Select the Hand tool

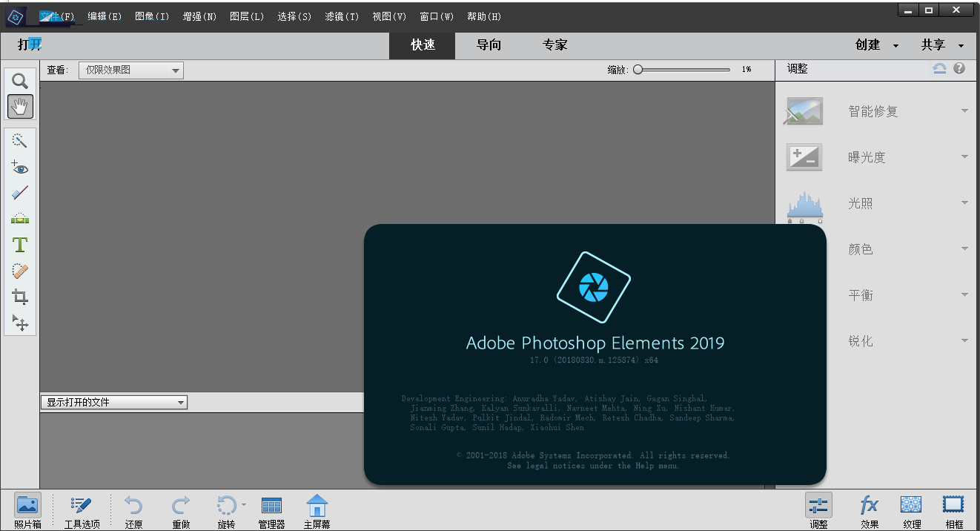coord(20,106)
